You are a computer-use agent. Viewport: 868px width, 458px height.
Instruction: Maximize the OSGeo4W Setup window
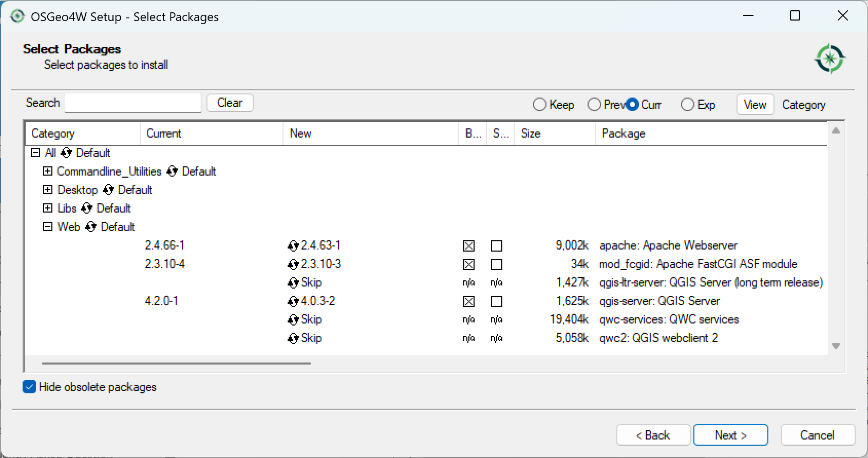point(795,16)
